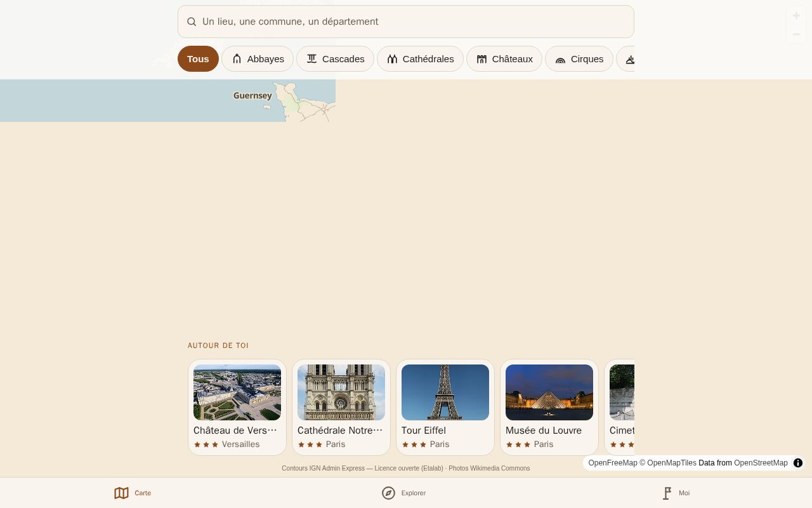This screenshot has height=508, width=812.
Task: Filter by Cascades category
Action: pos(335,59)
